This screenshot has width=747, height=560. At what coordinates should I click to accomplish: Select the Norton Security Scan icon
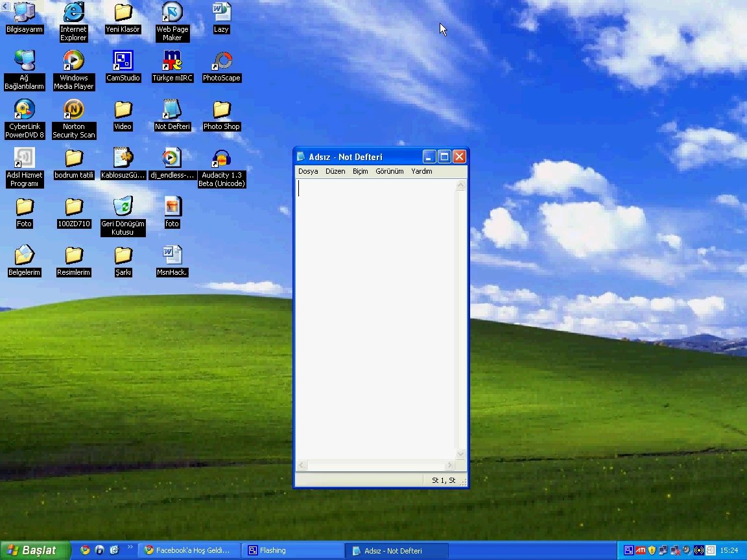coord(73,119)
